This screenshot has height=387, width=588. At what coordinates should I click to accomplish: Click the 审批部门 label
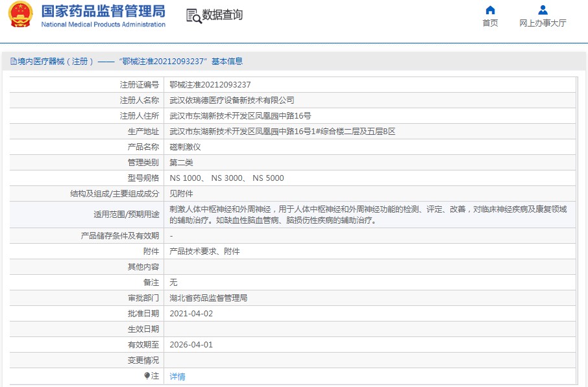pyautogui.click(x=143, y=298)
